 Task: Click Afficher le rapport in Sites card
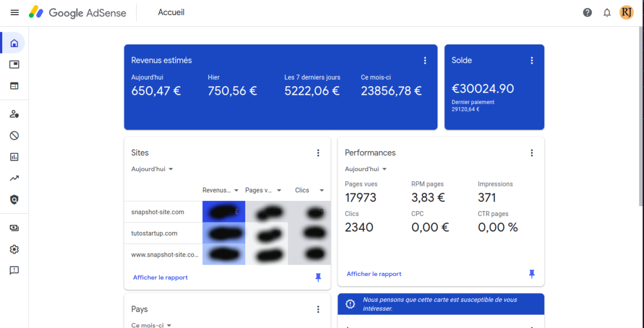160,278
